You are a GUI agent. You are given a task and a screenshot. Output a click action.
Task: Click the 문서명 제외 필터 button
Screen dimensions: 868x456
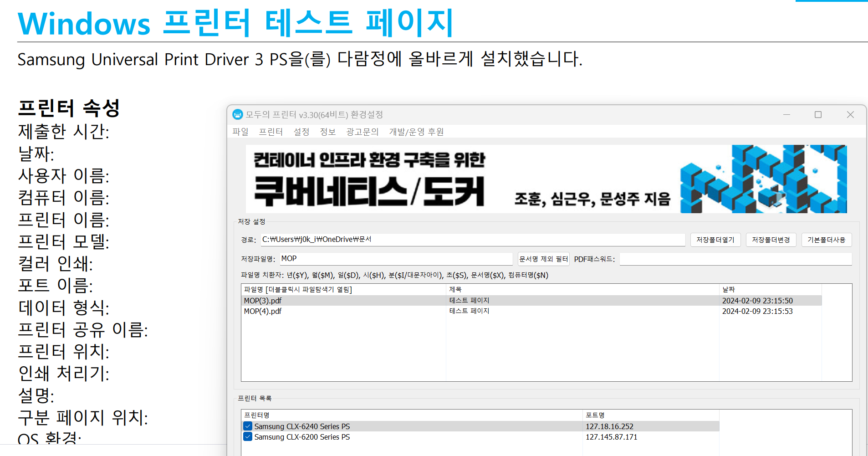click(544, 259)
